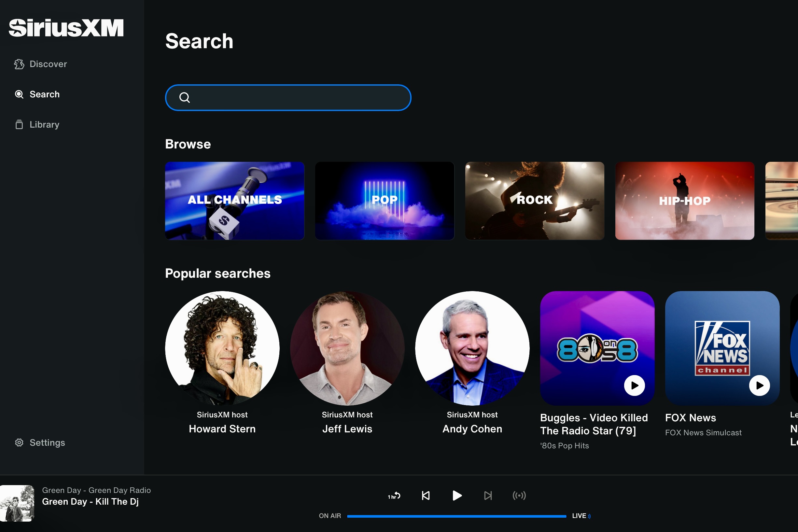Open Jeff Lewis's host photo

click(x=347, y=348)
